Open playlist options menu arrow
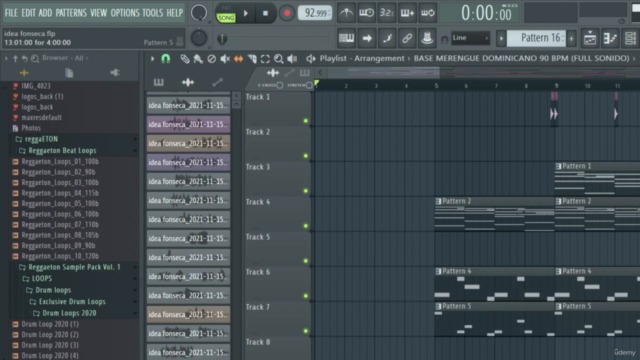Screen dimensions: 640x360 coord(152,59)
